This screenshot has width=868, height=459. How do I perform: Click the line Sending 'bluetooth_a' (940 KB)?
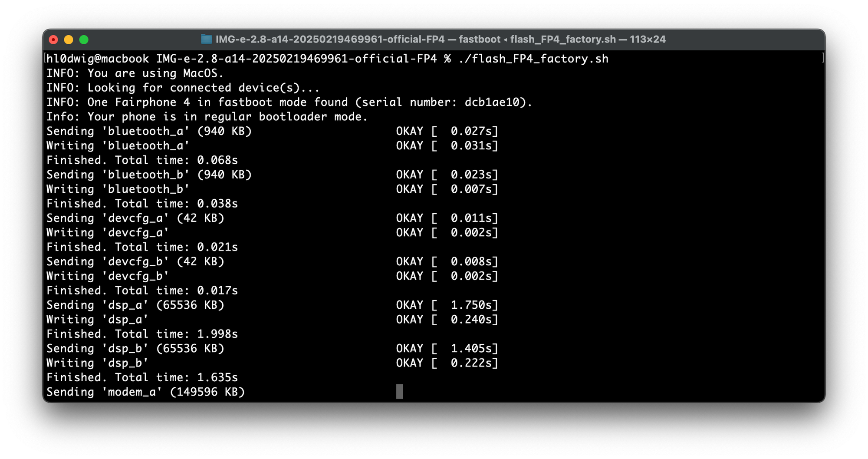click(x=149, y=131)
